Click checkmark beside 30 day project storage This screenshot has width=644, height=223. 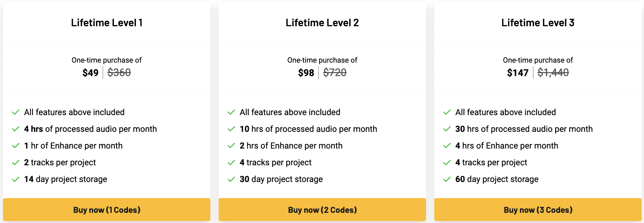click(x=231, y=179)
